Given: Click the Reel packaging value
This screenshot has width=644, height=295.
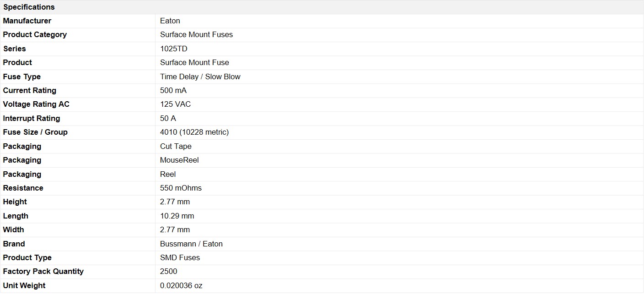Looking at the screenshot, I should coord(168,174).
